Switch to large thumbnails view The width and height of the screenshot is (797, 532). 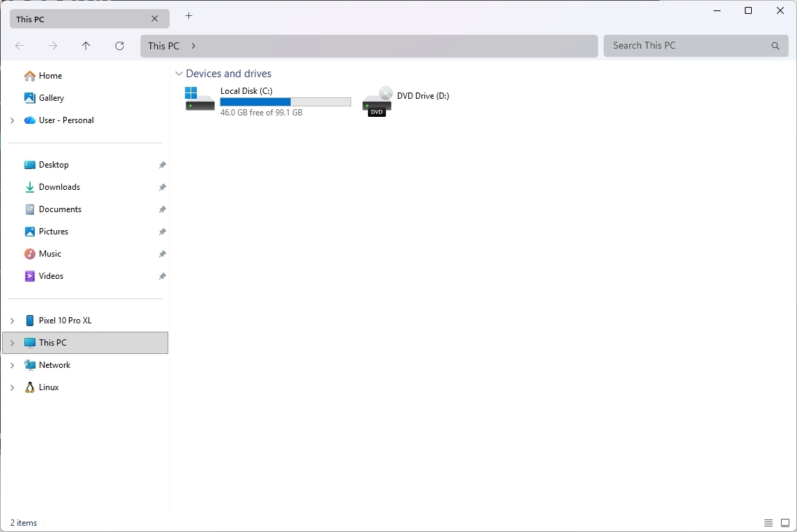click(x=786, y=522)
